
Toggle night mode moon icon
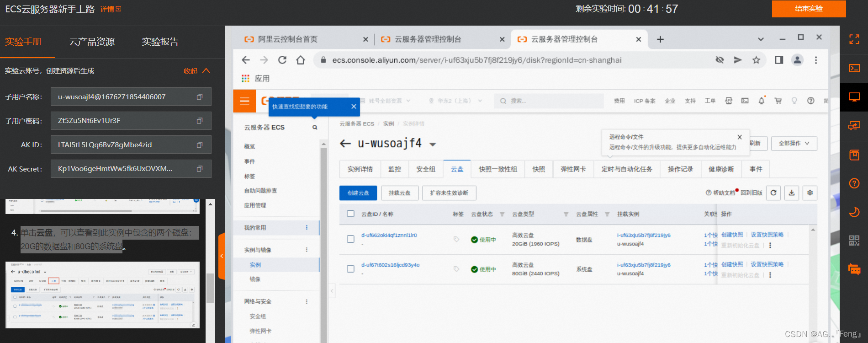(x=854, y=212)
